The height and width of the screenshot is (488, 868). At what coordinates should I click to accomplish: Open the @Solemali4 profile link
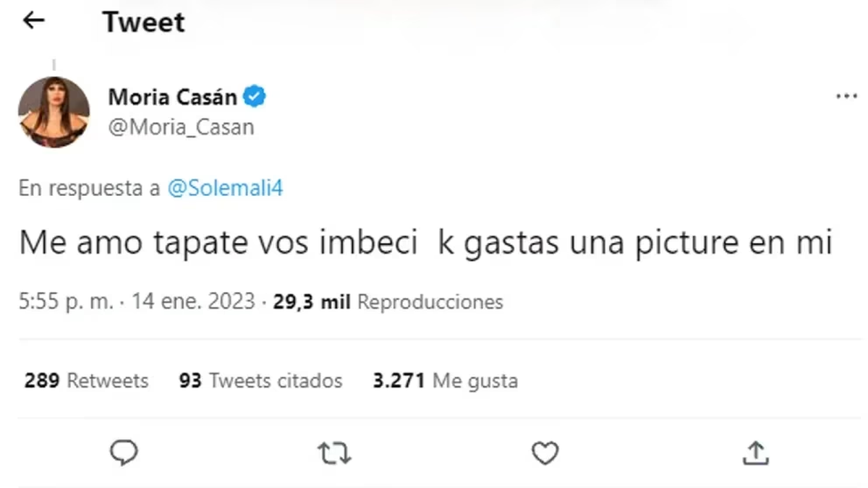point(226,187)
